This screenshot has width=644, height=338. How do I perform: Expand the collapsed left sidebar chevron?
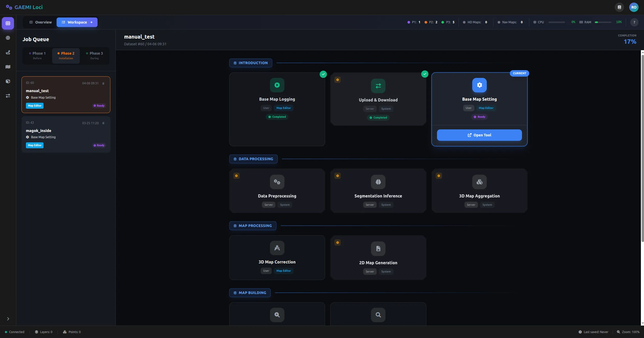coord(8,319)
